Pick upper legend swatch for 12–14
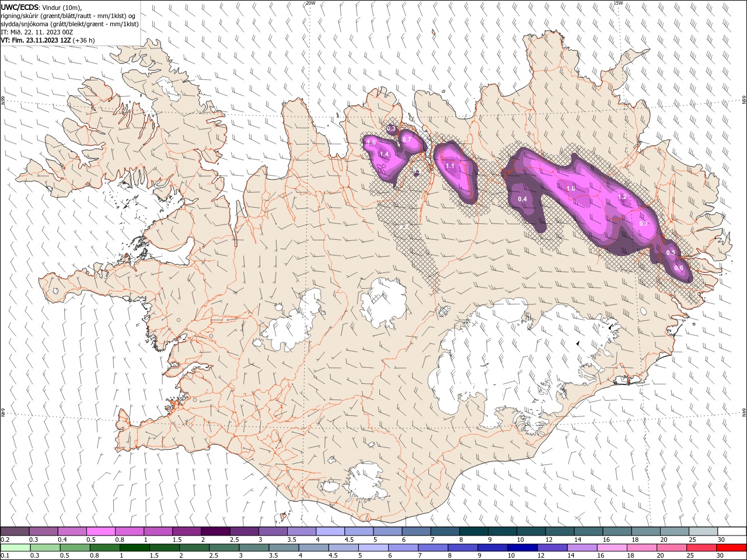Viewport: 747px width, 560px height. click(x=560, y=531)
